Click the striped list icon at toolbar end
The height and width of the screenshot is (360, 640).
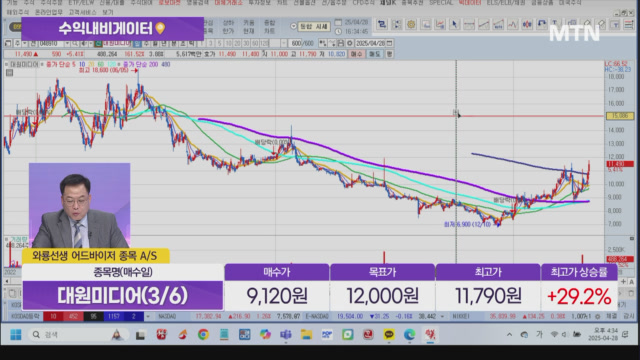pyautogui.click(x=629, y=24)
